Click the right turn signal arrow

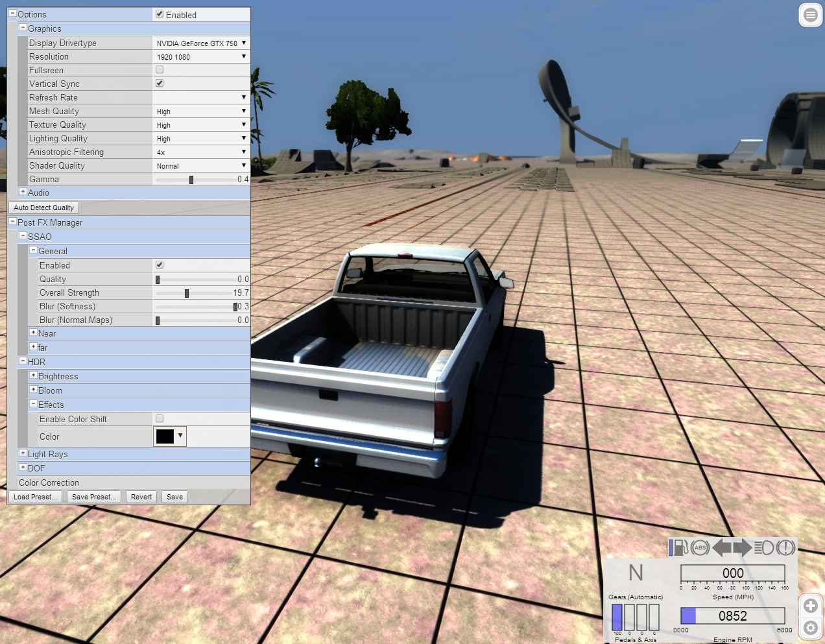(743, 548)
